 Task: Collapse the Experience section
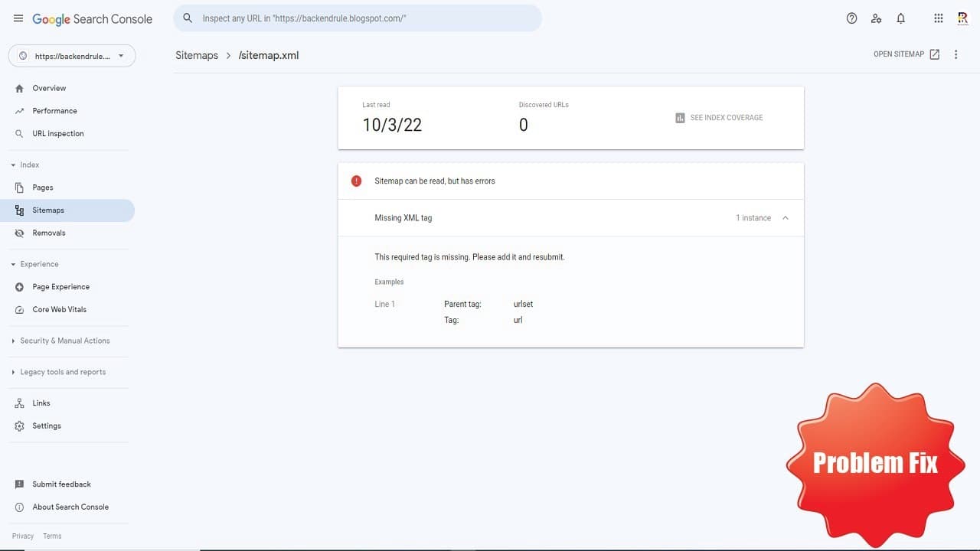click(13, 265)
